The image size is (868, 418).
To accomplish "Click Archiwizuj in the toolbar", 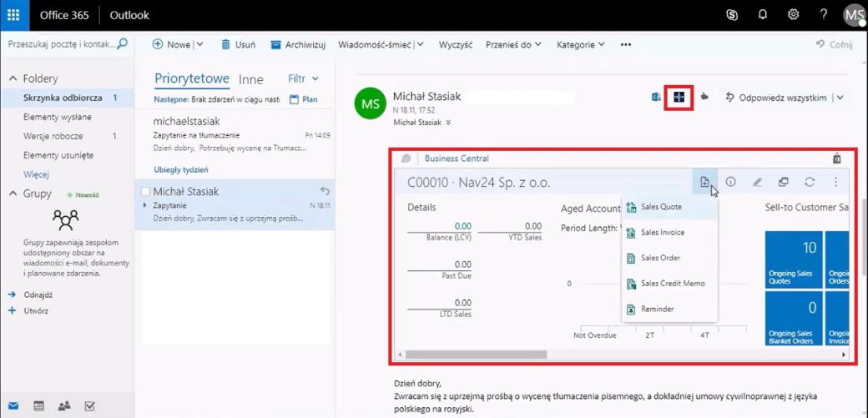I will point(298,45).
